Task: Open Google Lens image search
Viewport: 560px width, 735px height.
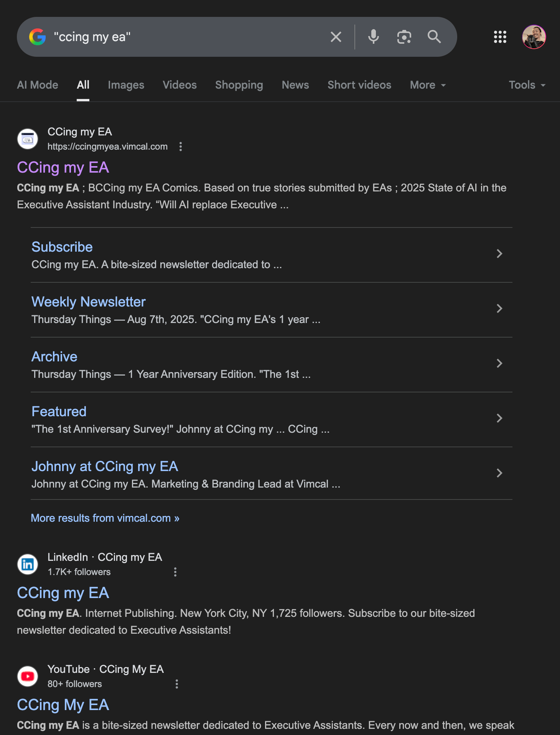Action: [404, 37]
